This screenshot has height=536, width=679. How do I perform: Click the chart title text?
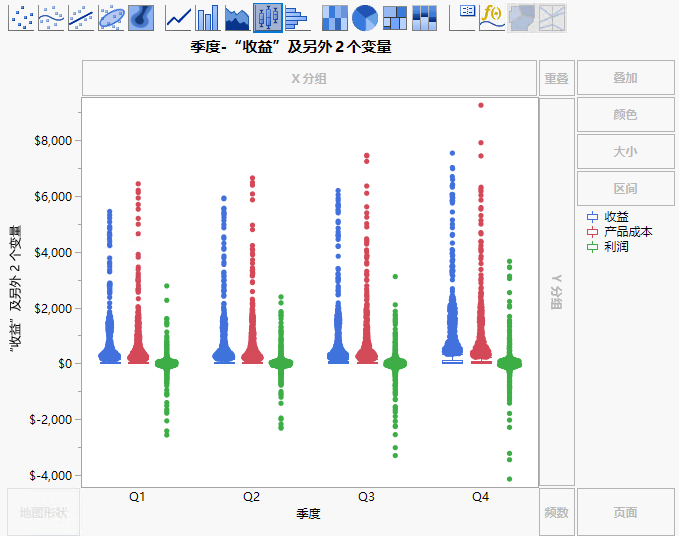pyautogui.click(x=290, y=46)
